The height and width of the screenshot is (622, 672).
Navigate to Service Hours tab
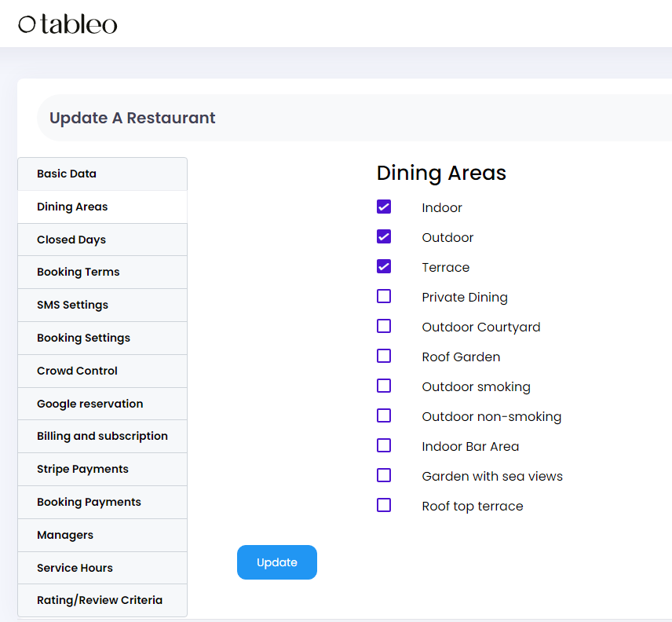point(102,568)
